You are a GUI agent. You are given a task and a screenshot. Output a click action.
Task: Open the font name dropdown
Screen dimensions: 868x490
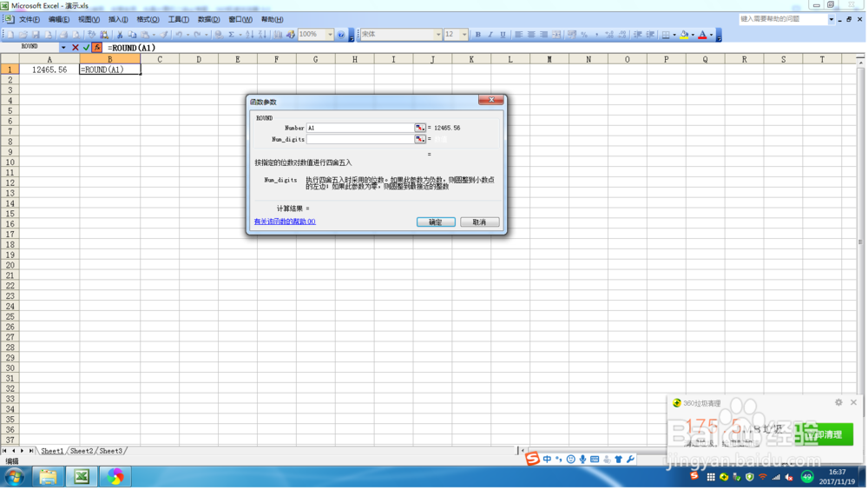(x=438, y=35)
